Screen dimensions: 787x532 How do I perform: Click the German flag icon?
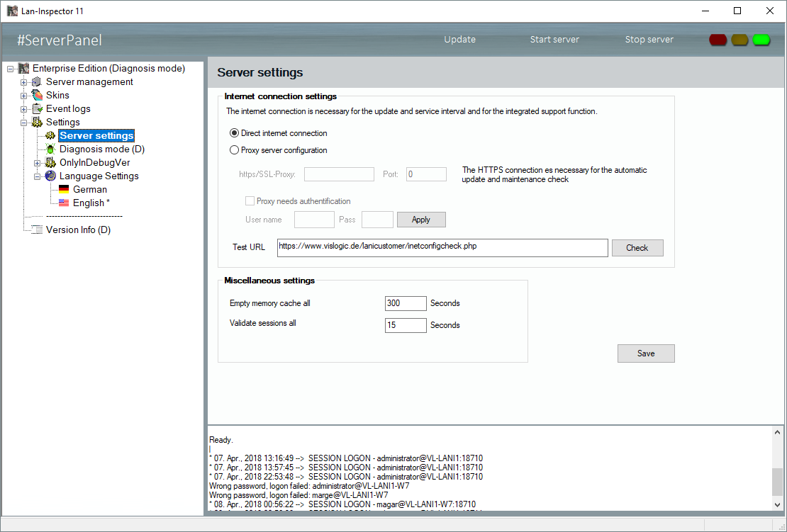(64, 190)
